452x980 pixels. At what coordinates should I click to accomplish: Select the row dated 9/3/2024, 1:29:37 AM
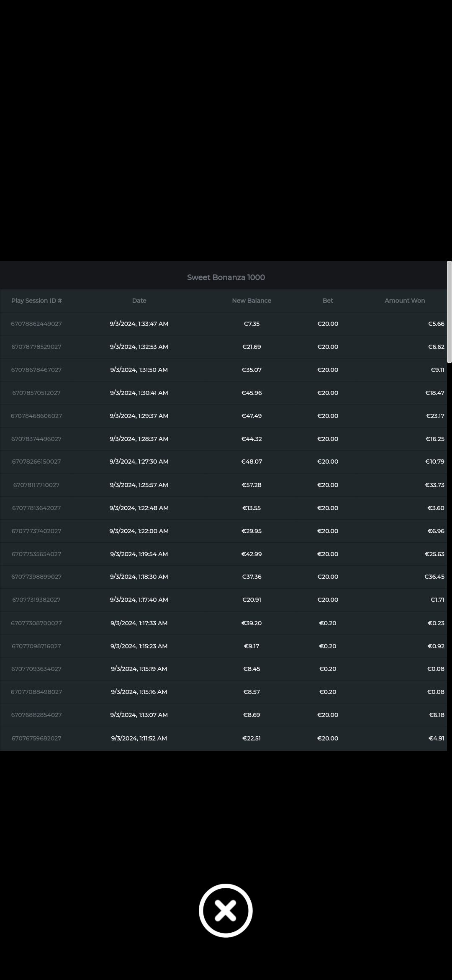pos(139,416)
